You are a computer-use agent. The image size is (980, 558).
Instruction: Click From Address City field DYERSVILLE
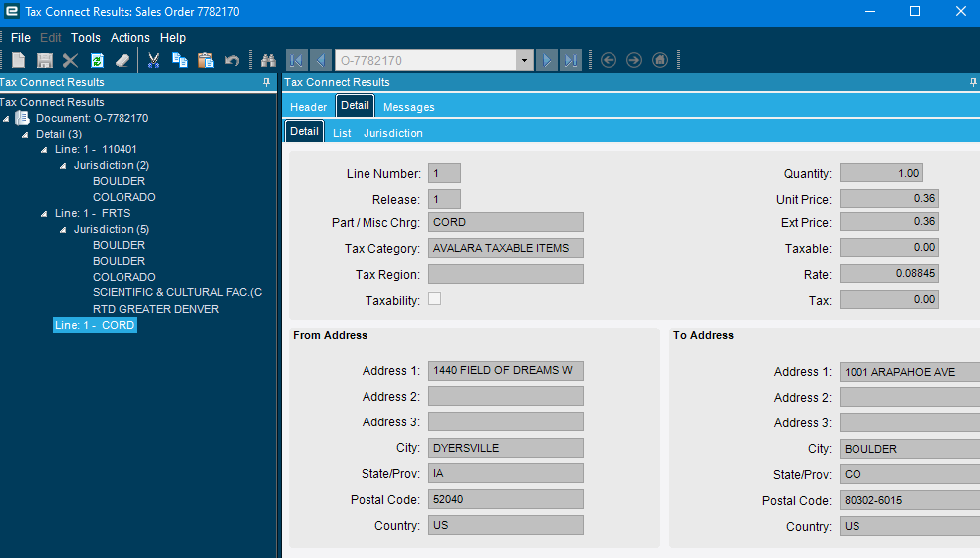pyautogui.click(x=506, y=448)
